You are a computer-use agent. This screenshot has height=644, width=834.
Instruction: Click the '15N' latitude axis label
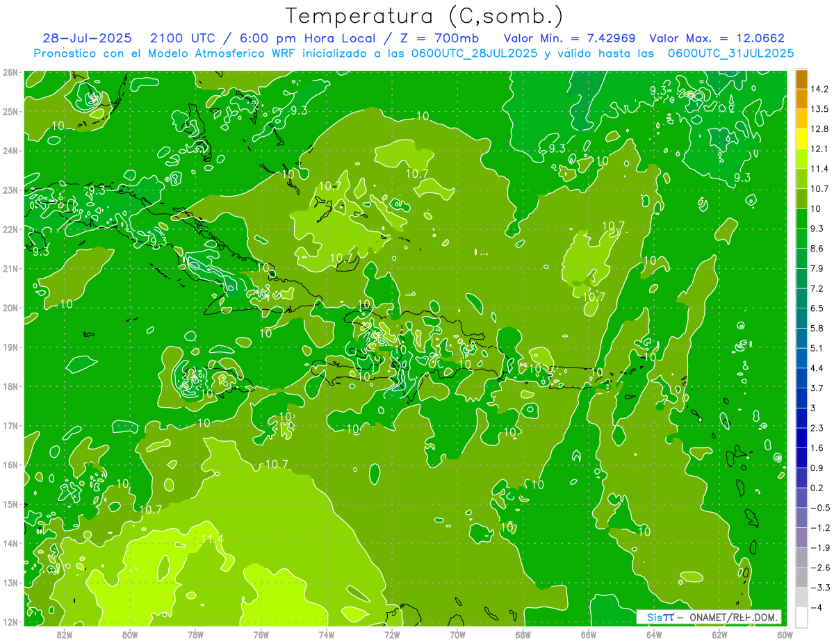pyautogui.click(x=10, y=504)
